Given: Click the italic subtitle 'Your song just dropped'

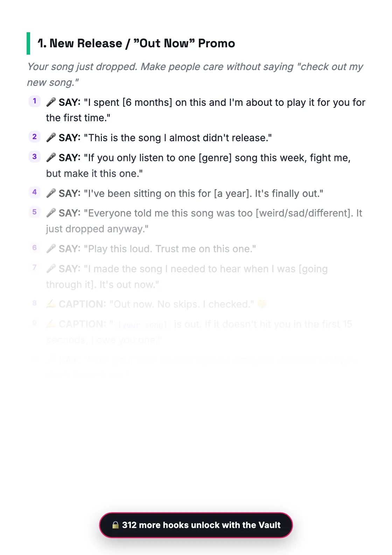Looking at the screenshot, I should (x=195, y=74).
